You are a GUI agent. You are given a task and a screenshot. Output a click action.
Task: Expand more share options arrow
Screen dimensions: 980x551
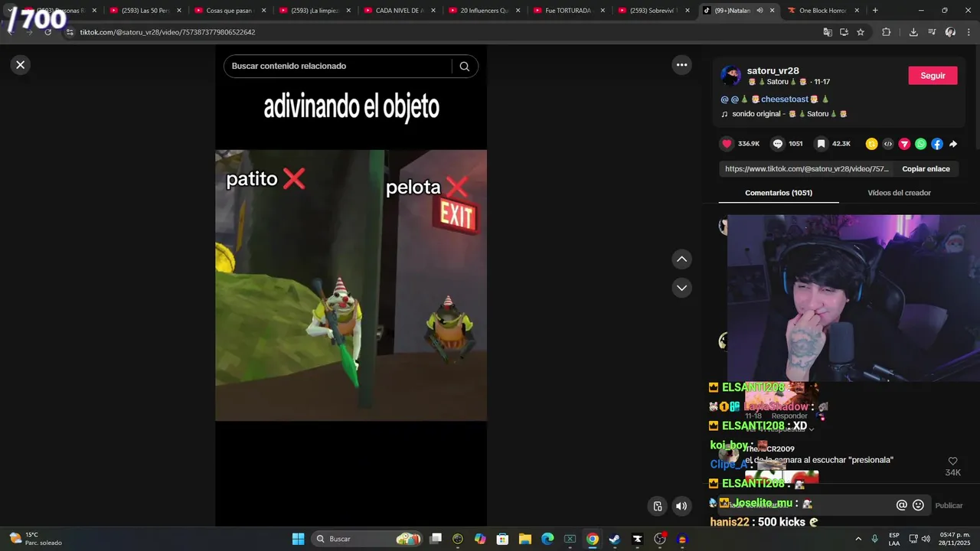coord(953,144)
